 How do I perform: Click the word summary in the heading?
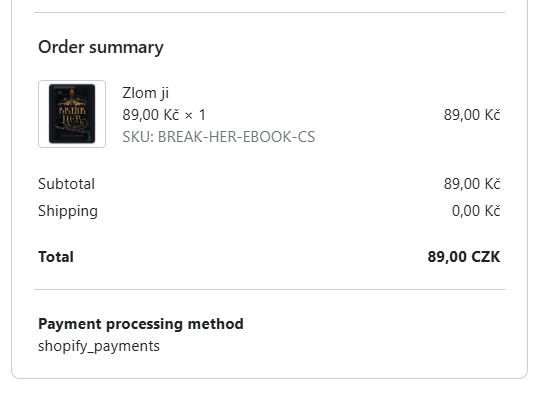126,48
